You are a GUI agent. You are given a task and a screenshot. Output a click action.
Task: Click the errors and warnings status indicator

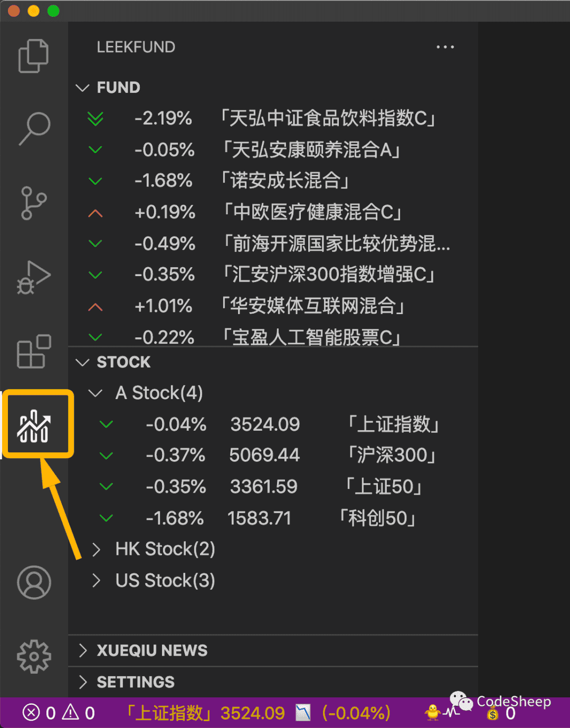pyautogui.click(x=59, y=713)
